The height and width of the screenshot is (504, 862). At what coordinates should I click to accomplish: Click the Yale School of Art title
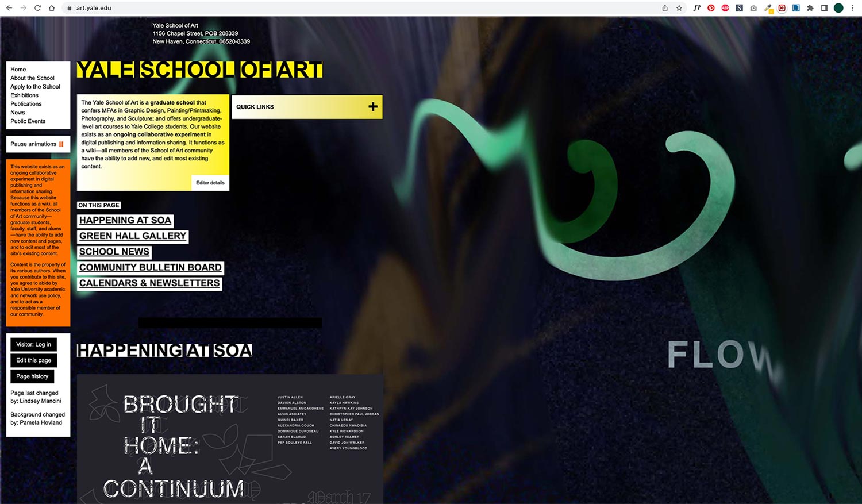(x=199, y=70)
